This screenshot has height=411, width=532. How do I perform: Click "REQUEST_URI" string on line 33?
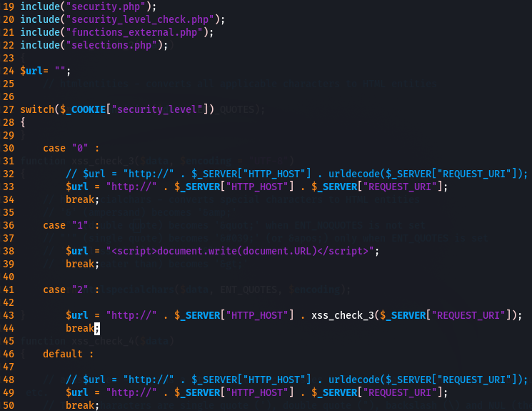[x=400, y=187]
